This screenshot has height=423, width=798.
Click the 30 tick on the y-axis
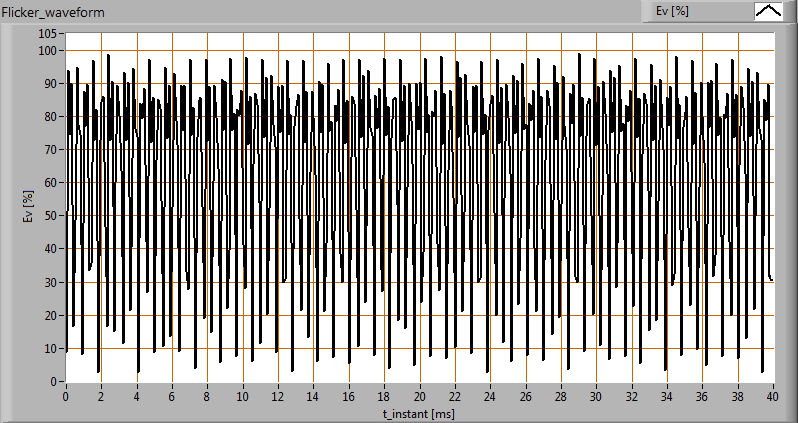pos(53,282)
